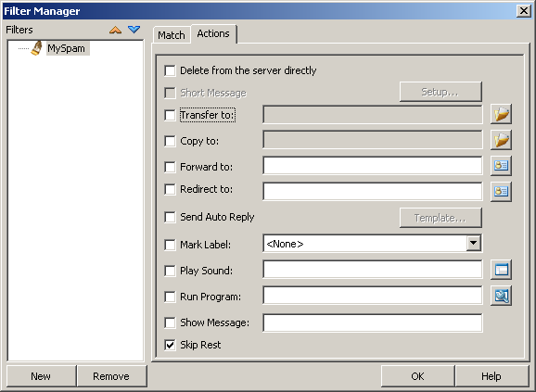Open the Mark Label dropdown arrow
Viewport: 536px width, 392px height.
click(474, 244)
